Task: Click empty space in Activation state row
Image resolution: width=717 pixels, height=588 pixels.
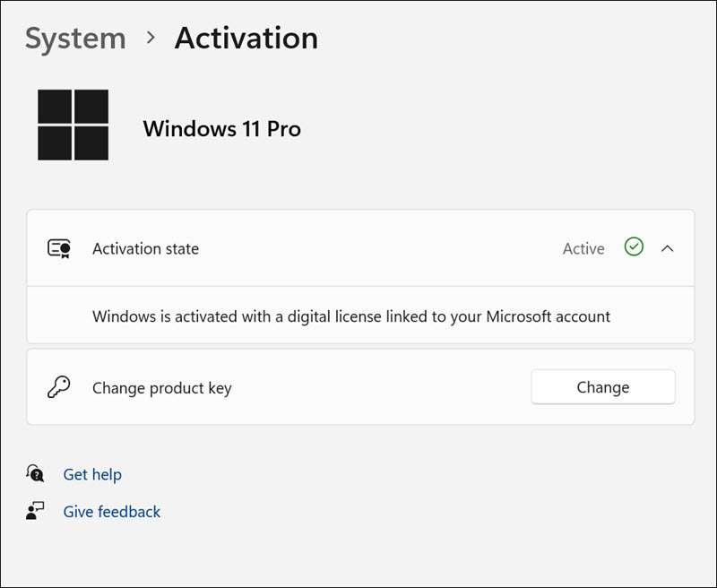Action: (x=376, y=249)
